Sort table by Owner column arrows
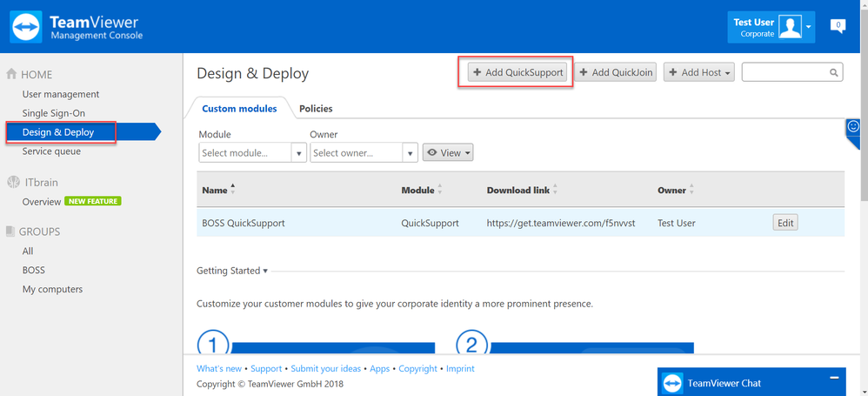 (691, 190)
